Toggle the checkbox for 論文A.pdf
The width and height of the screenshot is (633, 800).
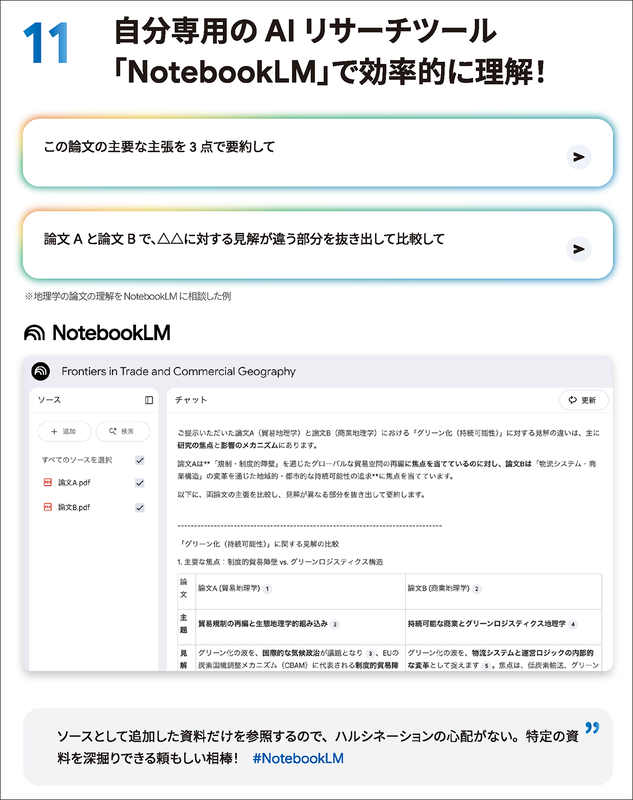[140, 483]
